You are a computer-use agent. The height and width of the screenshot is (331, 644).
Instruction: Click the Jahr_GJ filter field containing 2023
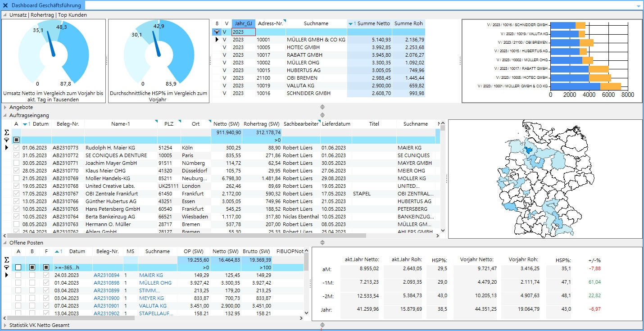tap(244, 32)
